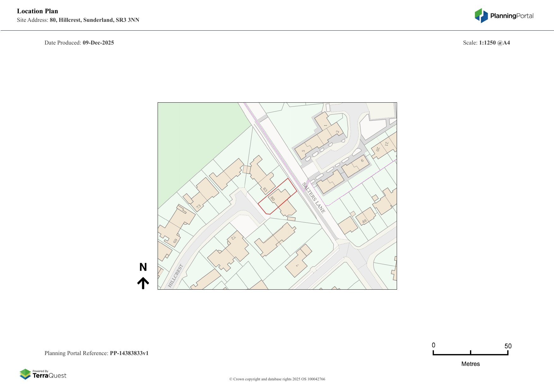Click building number 7 near junction
Viewport: 554px width, 392px height.
coord(297,266)
